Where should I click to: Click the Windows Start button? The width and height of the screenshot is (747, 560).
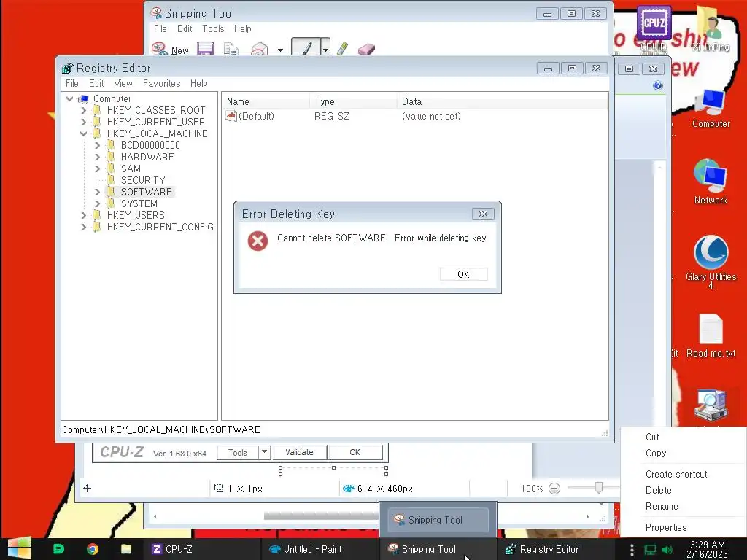pos(19,548)
